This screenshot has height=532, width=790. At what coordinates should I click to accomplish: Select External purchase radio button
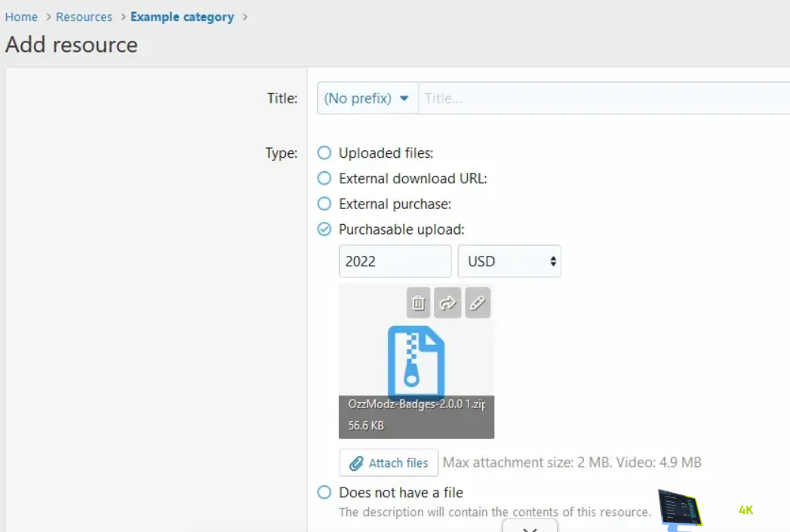pos(324,204)
